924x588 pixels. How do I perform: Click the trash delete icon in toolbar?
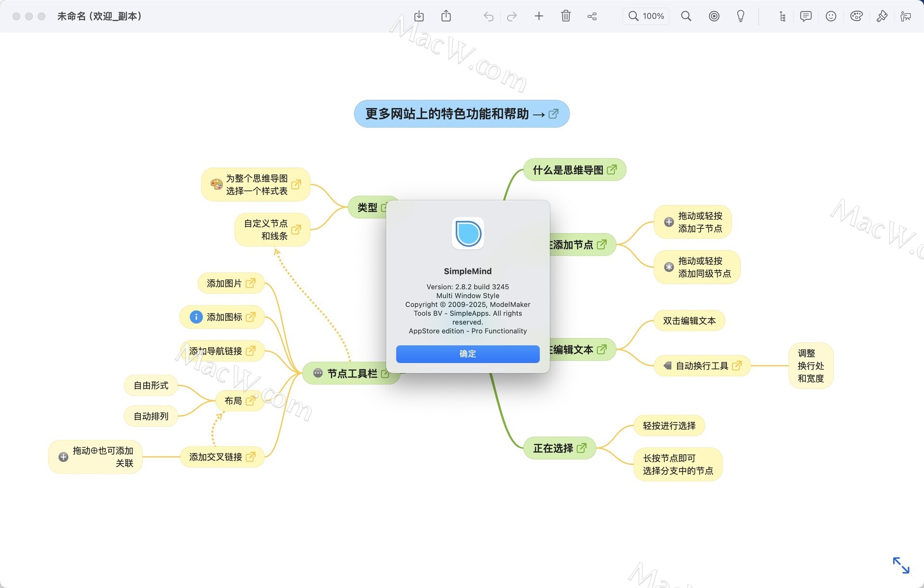click(x=565, y=16)
